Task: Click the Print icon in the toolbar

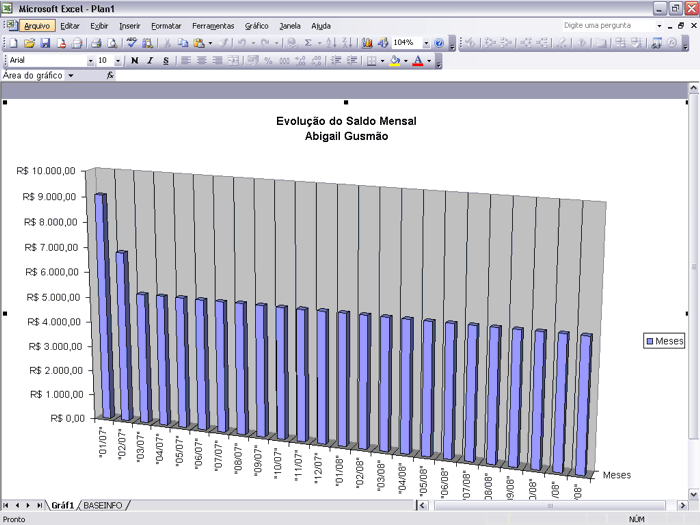Action: pos(96,44)
